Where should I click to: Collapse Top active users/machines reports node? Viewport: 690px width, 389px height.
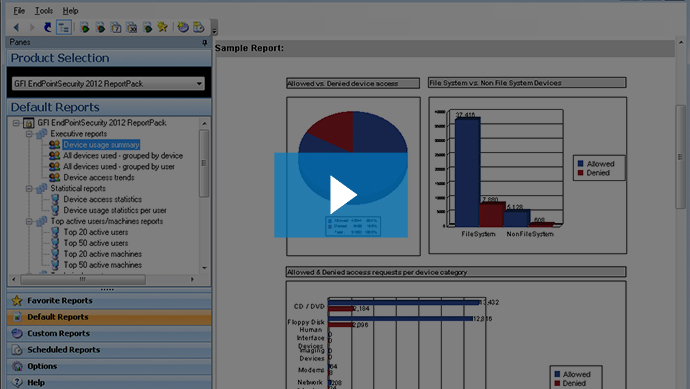coord(29,221)
